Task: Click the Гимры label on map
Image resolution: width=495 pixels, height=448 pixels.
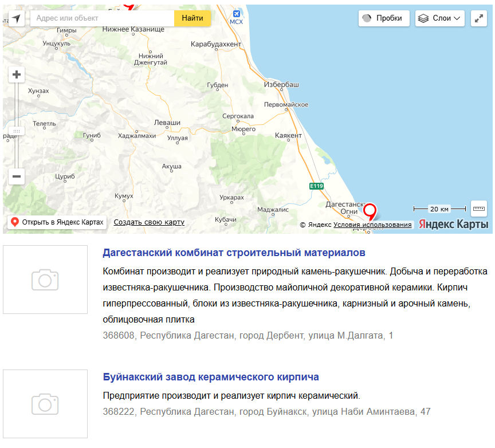Action: tap(66, 30)
